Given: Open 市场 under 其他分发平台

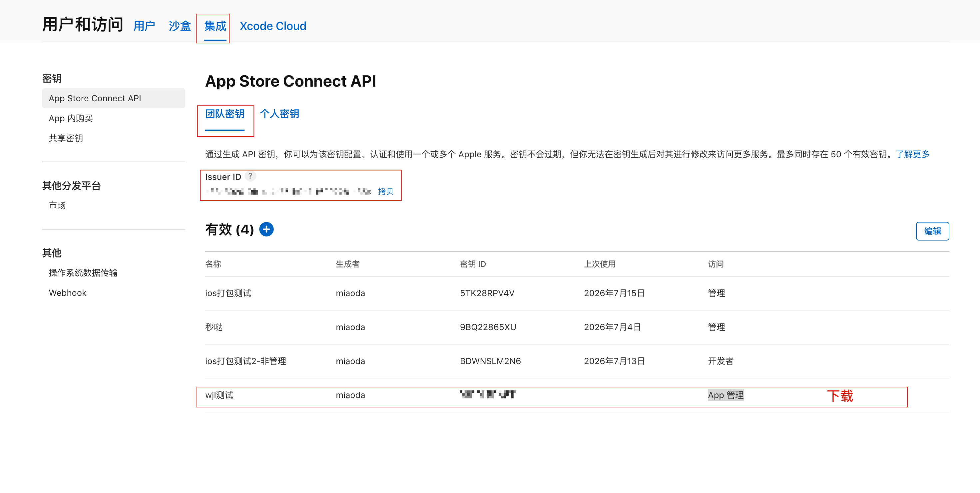Looking at the screenshot, I should pyautogui.click(x=57, y=206).
